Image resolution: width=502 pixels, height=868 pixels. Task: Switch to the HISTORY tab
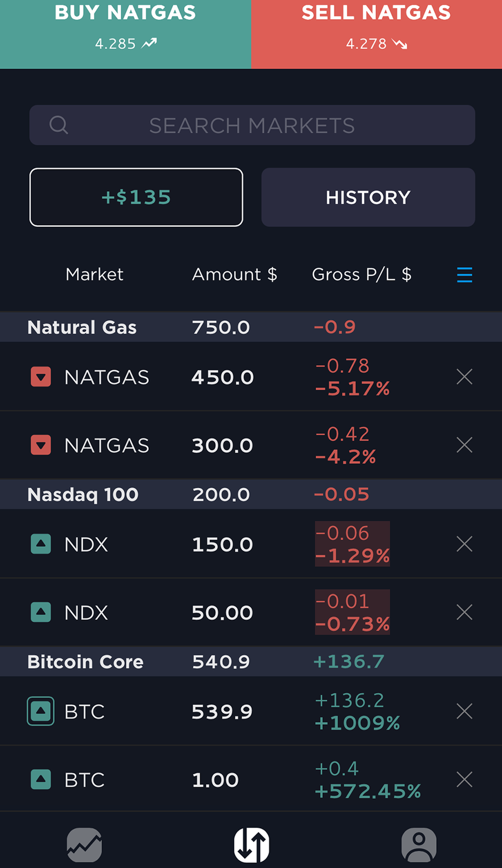(x=368, y=197)
